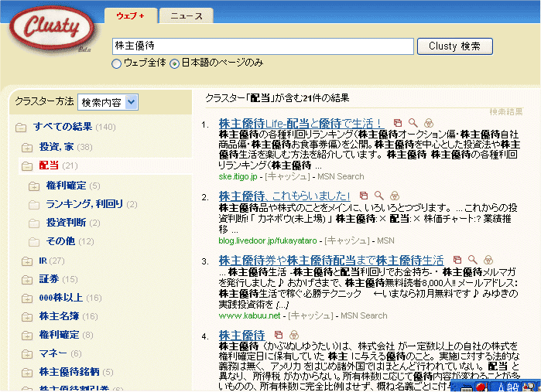Screen dimensions: 541x392
Task: Click the magnifier preview icon for result 1
Action: tap(413, 123)
